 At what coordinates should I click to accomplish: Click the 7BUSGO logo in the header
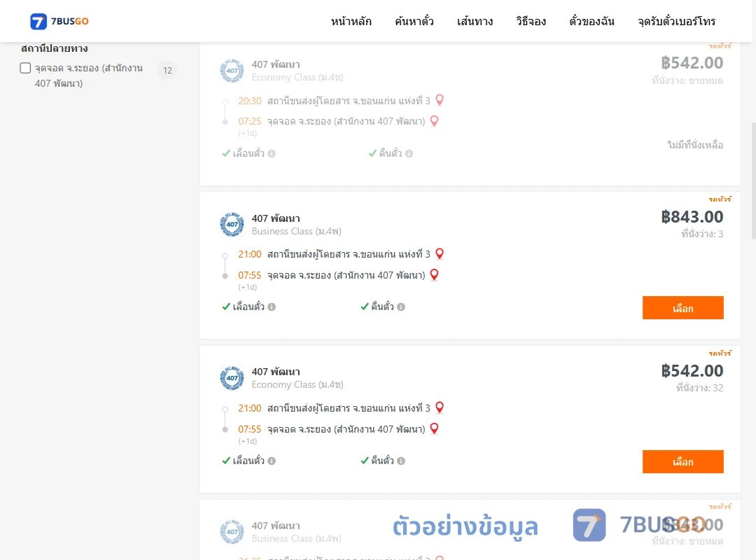coord(59,21)
